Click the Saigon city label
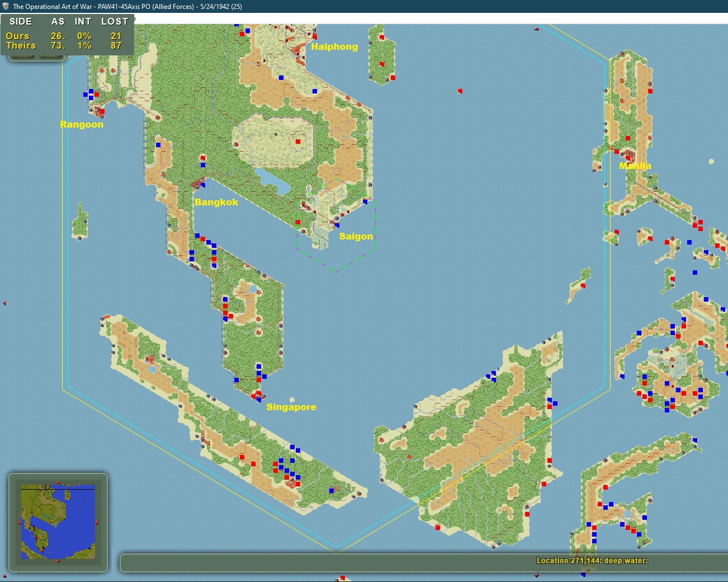The width and height of the screenshot is (728, 582). [356, 236]
